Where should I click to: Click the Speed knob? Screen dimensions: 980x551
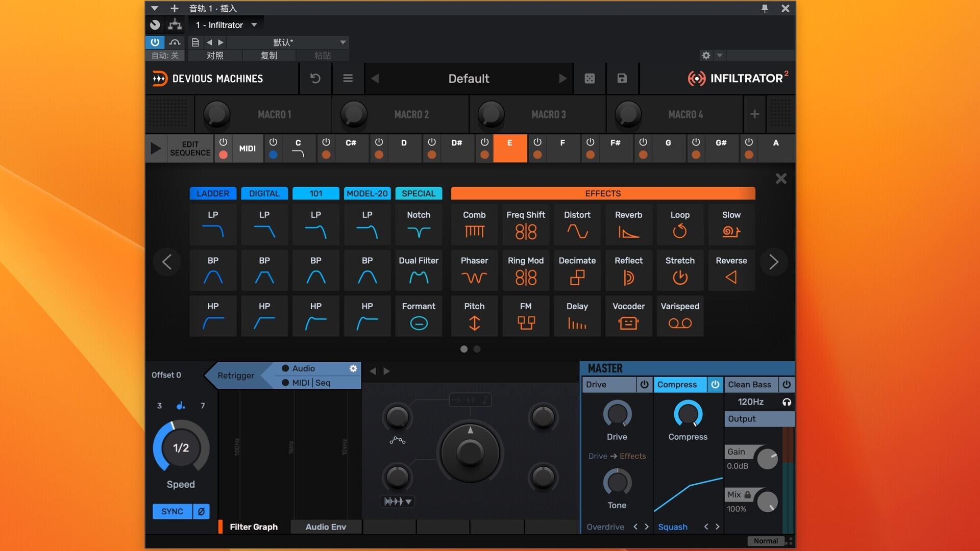coord(181,448)
